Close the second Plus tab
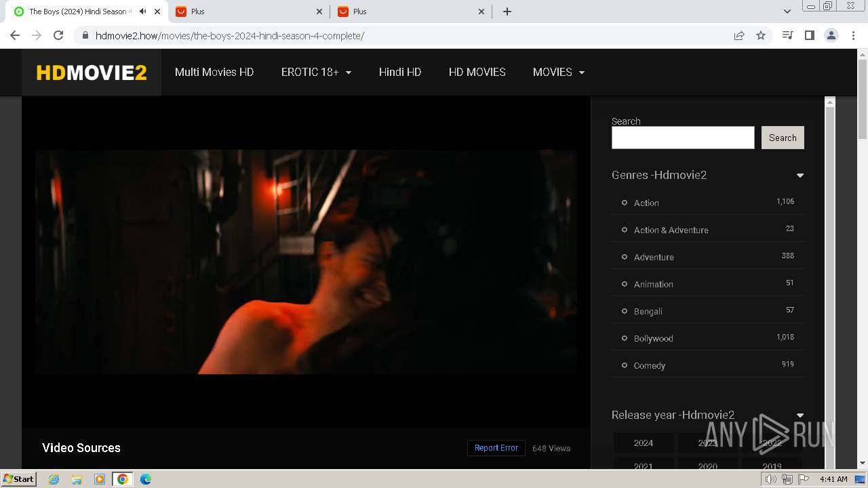Image resolution: width=868 pixels, height=488 pixels. pyautogui.click(x=482, y=12)
